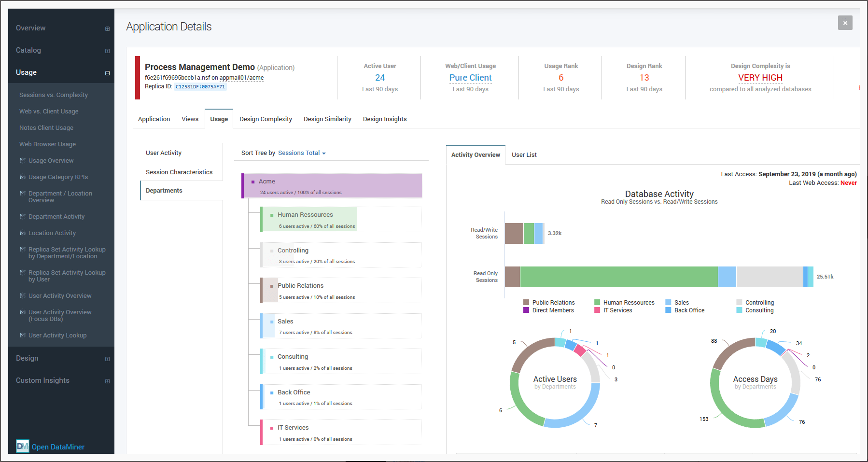Click the icon next to Location Activity
The width and height of the screenshot is (868, 462).
23,233
